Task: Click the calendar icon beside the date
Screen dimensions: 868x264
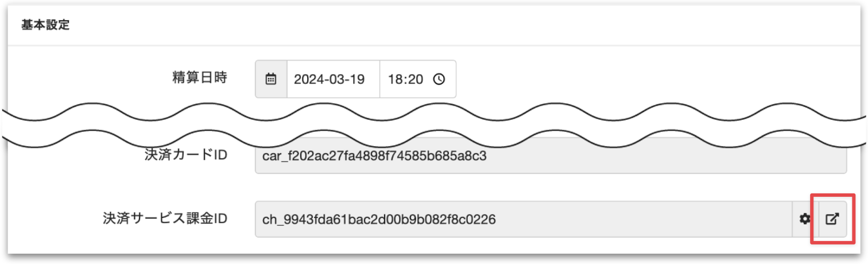Action: pyautogui.click(x=271, y=79)
